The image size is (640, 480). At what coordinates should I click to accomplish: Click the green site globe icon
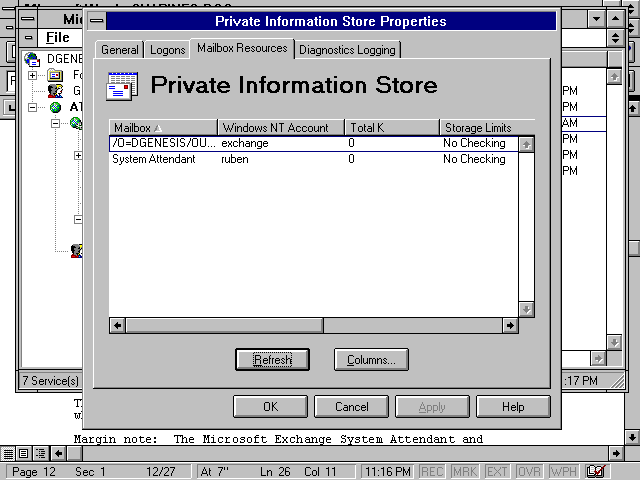(x=55, y=107)
